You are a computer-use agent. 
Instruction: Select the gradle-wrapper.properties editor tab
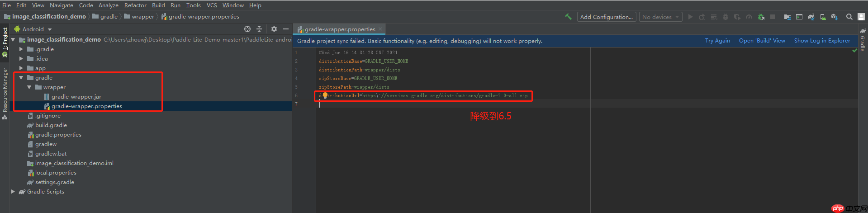[x=340, y=29]
